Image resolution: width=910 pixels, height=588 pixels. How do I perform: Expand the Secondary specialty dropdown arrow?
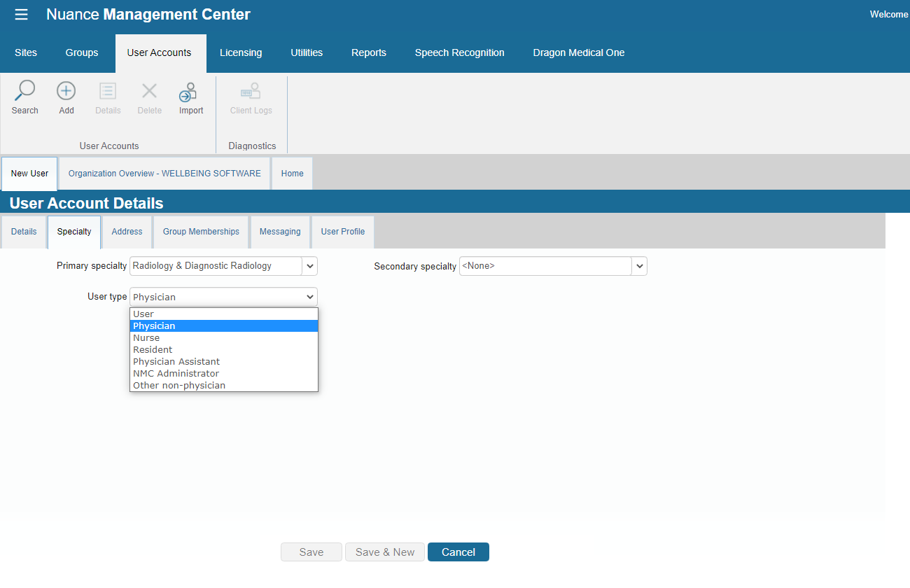640,266
